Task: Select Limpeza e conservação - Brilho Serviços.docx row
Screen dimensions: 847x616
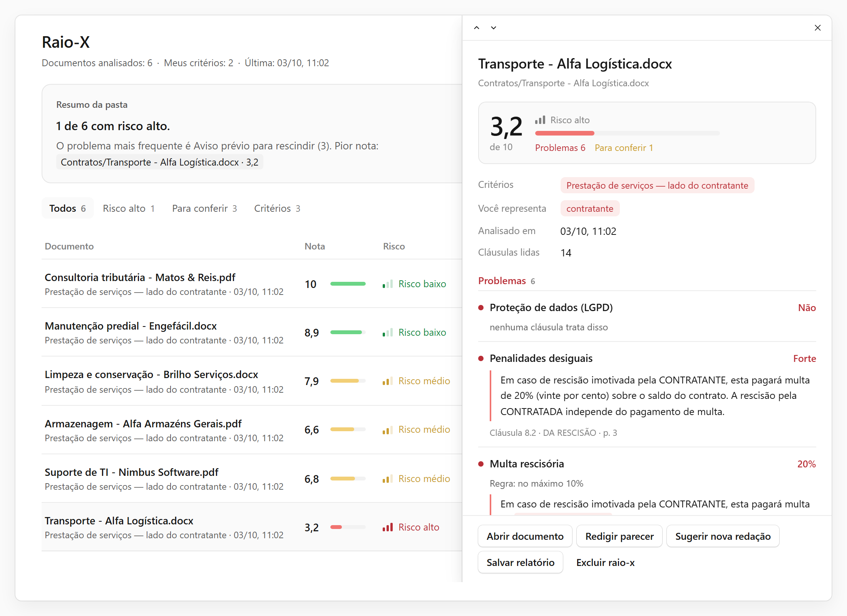Action: click(x=252, y=381)
